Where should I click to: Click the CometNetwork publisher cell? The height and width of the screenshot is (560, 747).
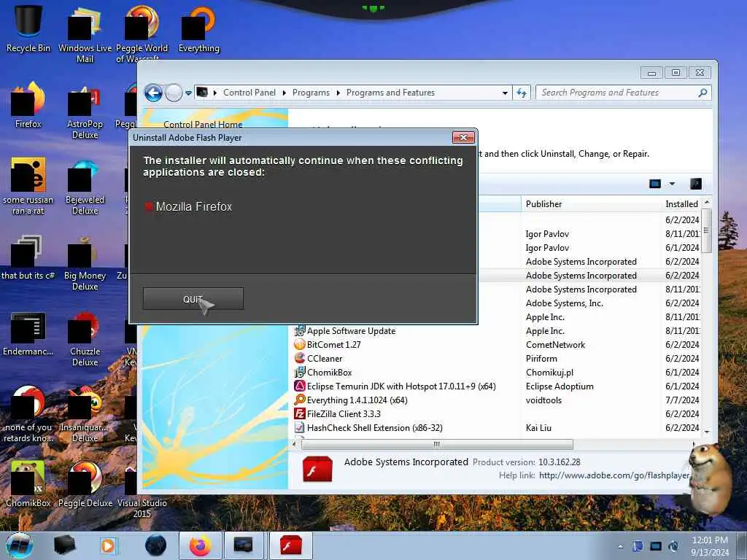(555, 344)
